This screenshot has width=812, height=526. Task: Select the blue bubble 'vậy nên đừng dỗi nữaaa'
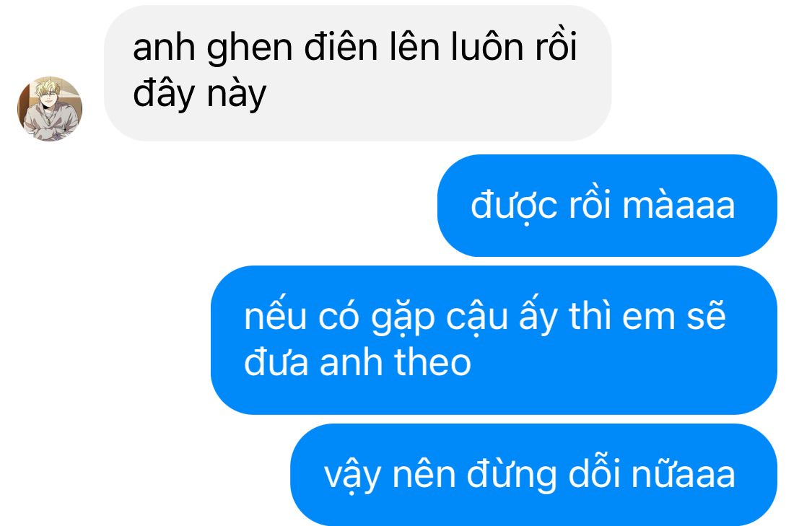coord(534,475)
